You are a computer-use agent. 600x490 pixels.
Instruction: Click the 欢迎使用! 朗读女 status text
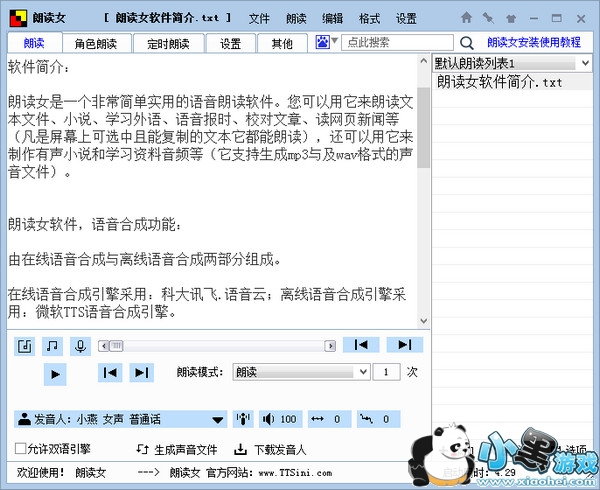coord(61,472)
